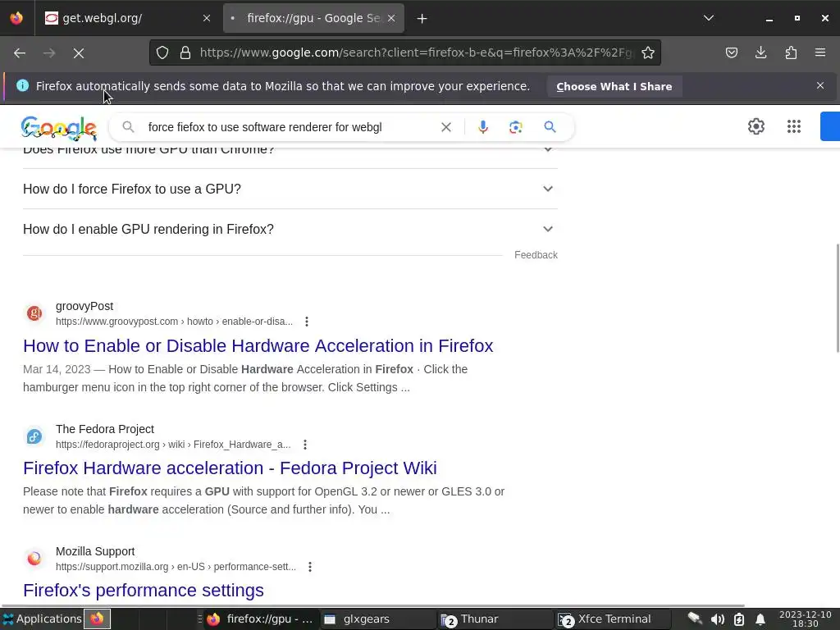Show site security lock info
Image resolution: width=840 pixels, height=630 pixels.
tap(185, 52)
